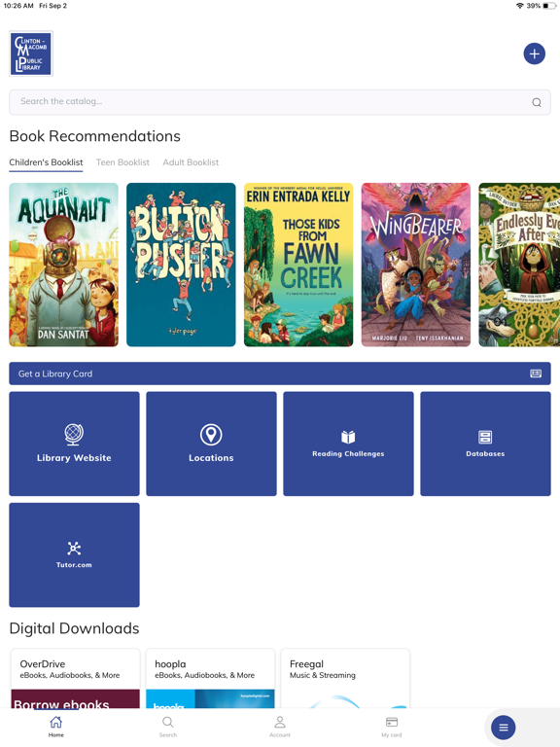This screenshot has height=747, width=560.
Task: Open The Aquanaut book cover
Action: pos(64,265)
